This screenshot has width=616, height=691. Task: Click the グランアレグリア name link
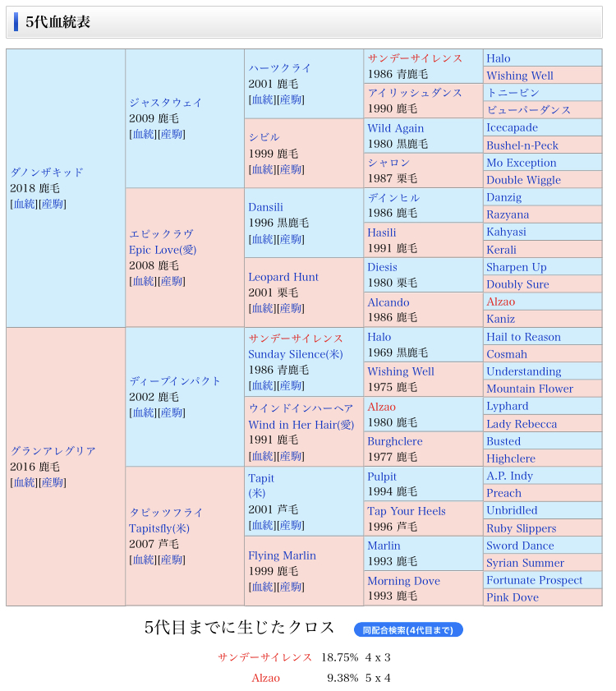pyautogui.click(x=53, y=451)
